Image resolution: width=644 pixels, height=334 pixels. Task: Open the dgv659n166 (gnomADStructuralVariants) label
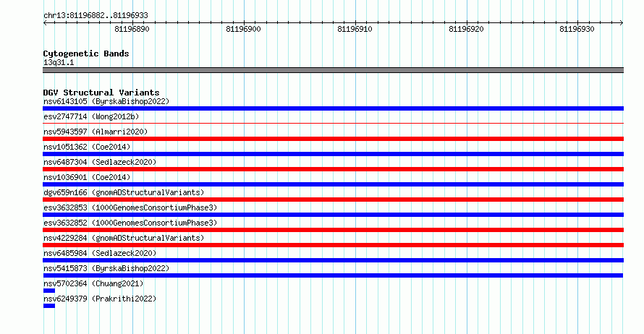point(124,192)
